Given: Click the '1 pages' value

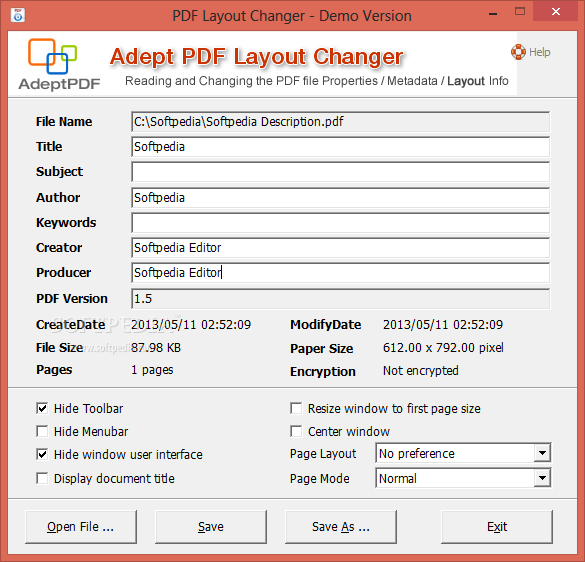Looking at the screenshot, I should pyautogui.click(x=152, y=370).
